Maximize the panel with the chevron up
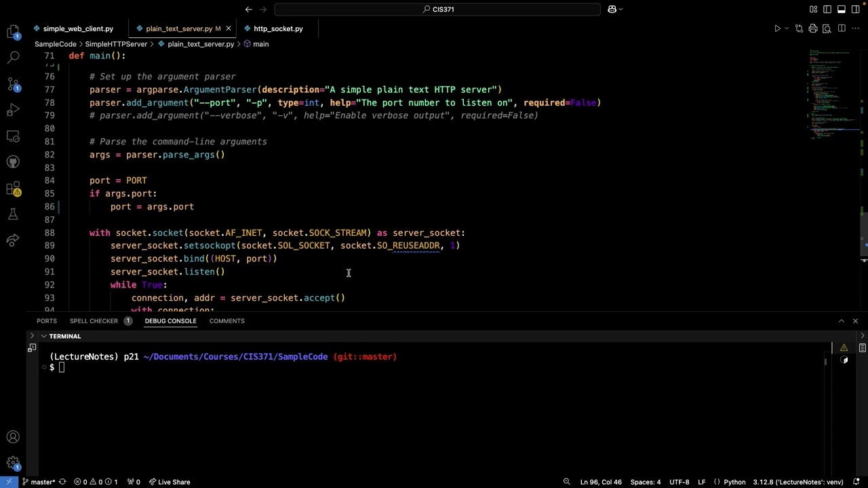868x488 pixels. [842, 321]
